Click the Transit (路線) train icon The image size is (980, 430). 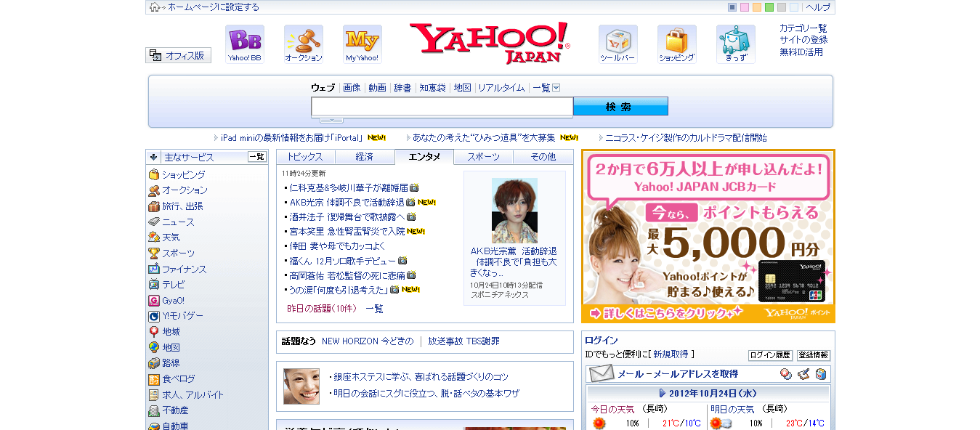(x=154, y=363)
